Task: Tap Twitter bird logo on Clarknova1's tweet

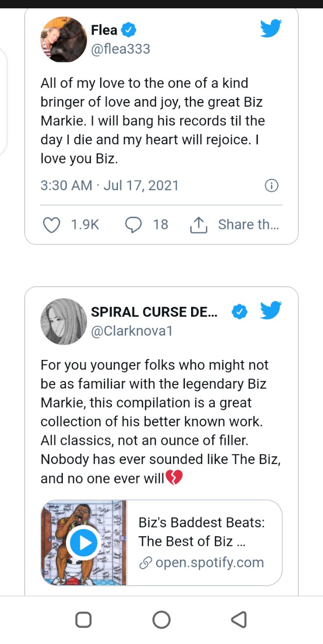Action: point(270,311)
